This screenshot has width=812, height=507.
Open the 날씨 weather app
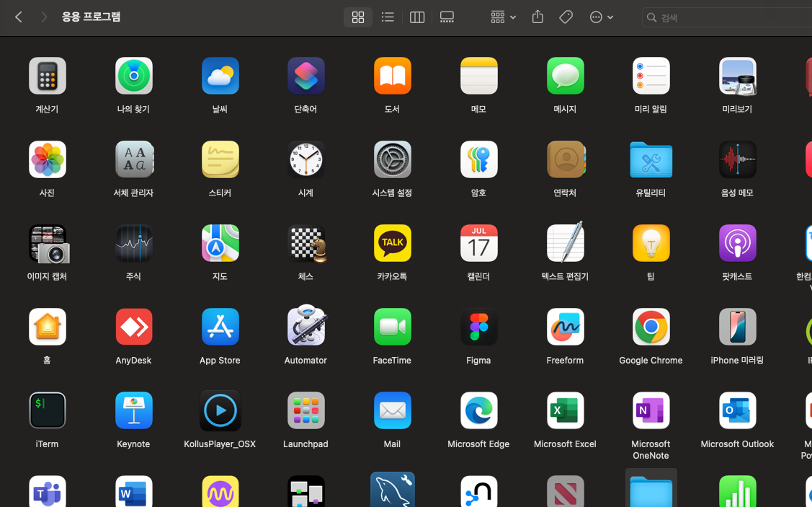[x=220, y=76]
